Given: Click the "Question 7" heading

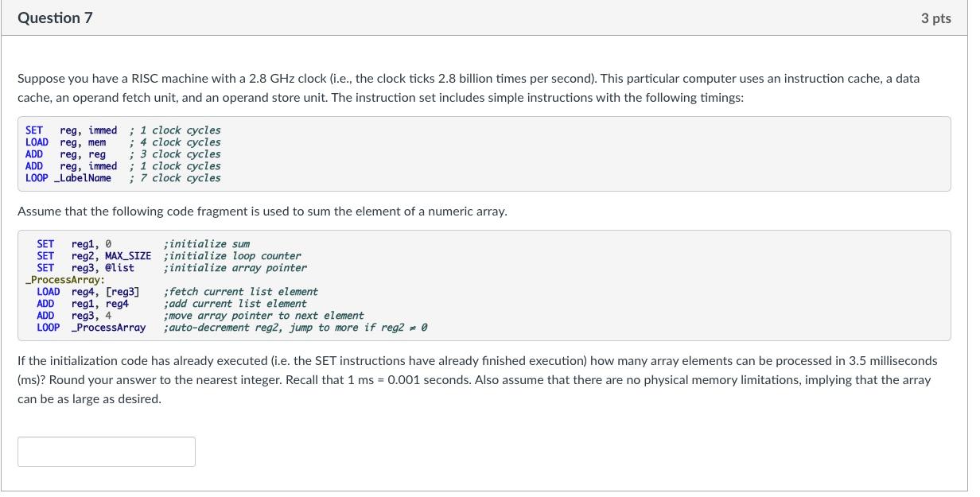Looking at the screenshot, I should click(55, 17).
